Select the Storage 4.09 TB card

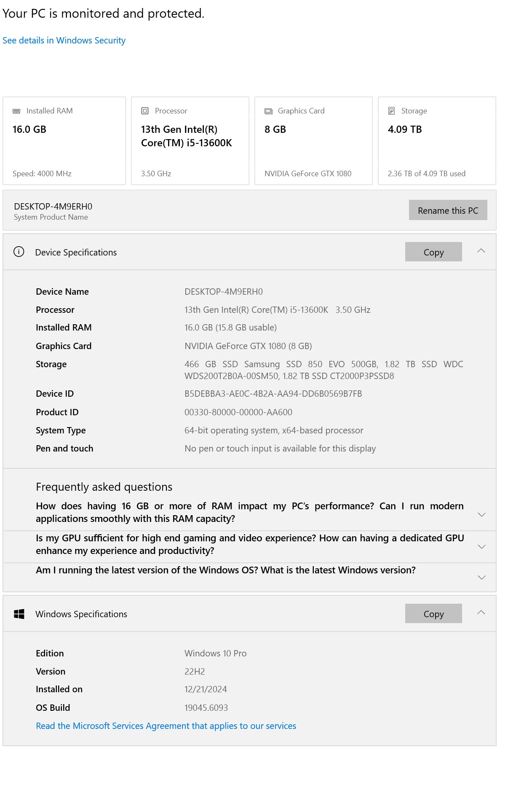click(437, 141)
